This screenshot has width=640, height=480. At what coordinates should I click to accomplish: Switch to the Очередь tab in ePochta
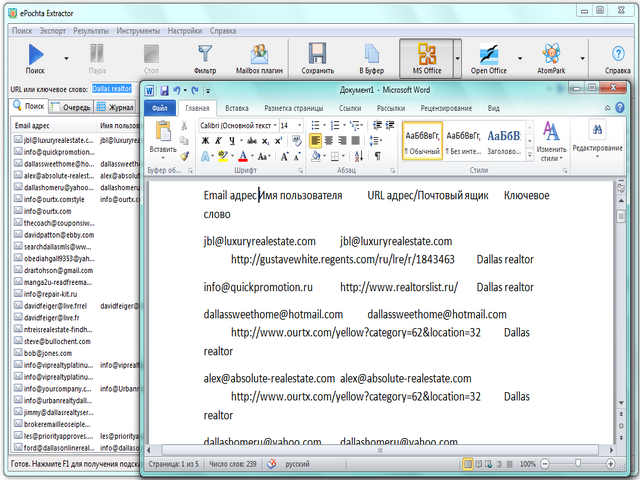point(71,107)
